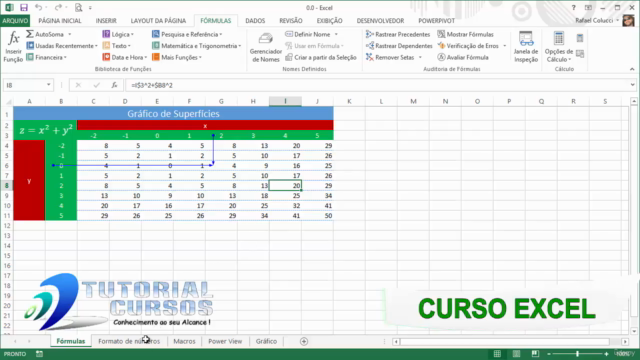
Task: Add a new sheet with plus button
Action: (304, 341)
